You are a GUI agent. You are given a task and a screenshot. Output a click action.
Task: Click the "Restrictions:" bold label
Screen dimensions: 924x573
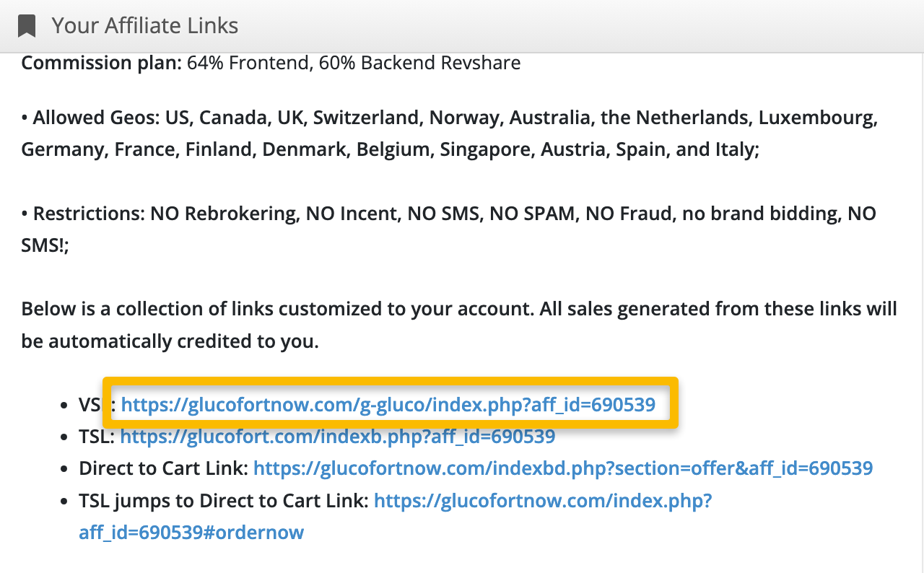point(90,214)
